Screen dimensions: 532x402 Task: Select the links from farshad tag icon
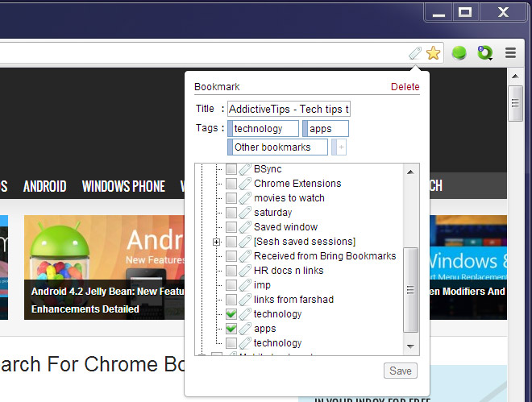point(245,300)
